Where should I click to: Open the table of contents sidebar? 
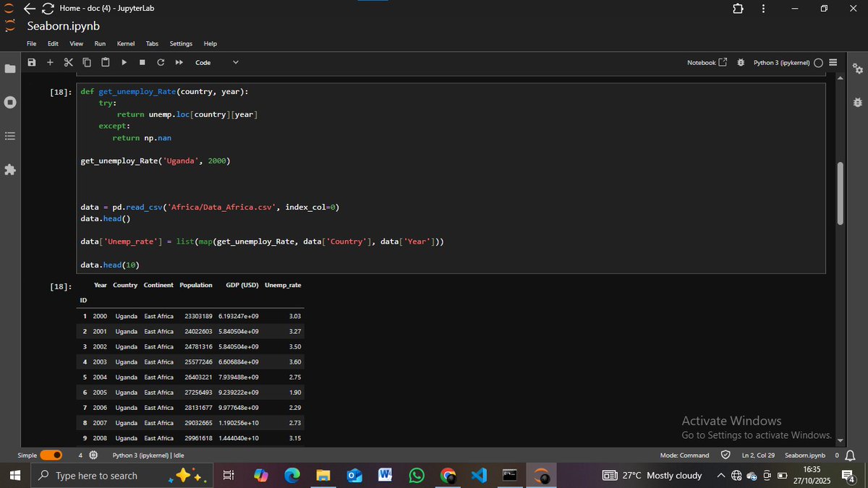tap(9, 135)
